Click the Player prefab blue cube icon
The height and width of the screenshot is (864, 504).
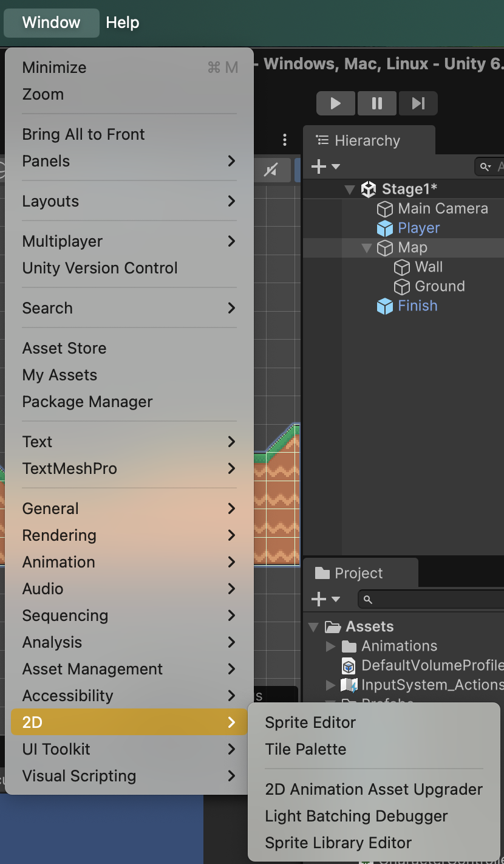(384, 228)
